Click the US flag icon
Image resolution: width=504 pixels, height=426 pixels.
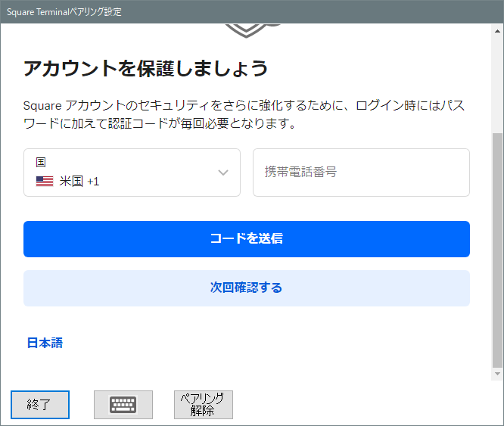(x=45, y=182)
